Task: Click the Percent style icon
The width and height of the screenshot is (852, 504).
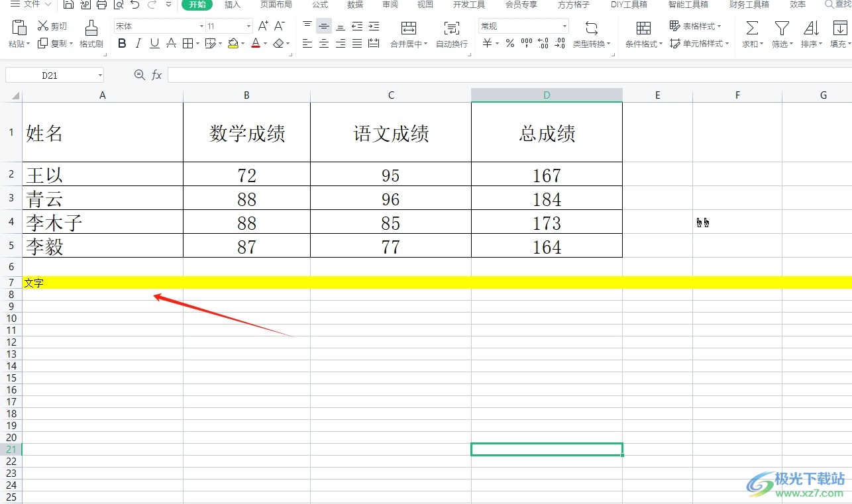Action: pyautogui.click(x=510, y=44)
